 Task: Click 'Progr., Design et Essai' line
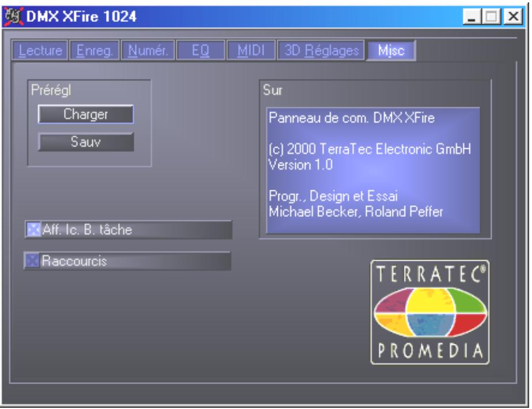pos(333,196)
